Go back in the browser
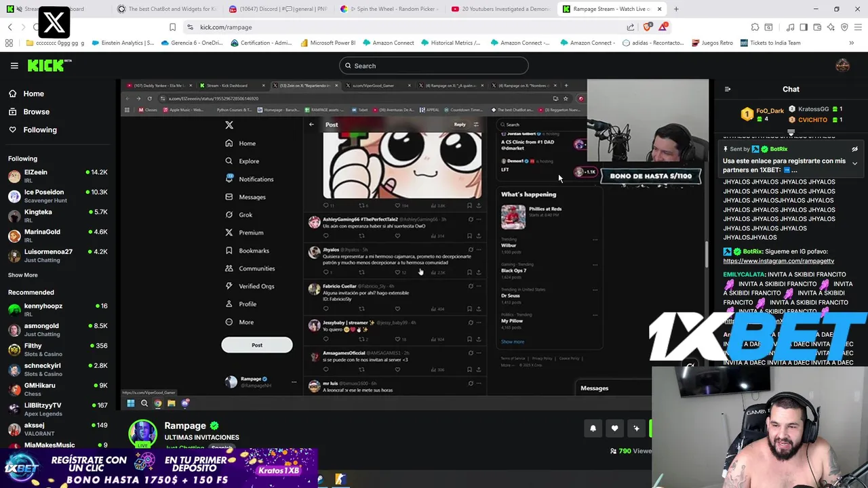Screen dimensions: 868x488 [x=9, y=27]
